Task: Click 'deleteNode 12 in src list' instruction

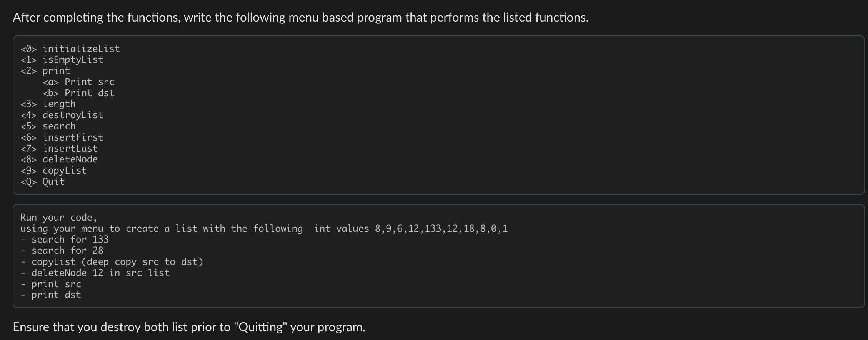Action: [x=95, y=273]
